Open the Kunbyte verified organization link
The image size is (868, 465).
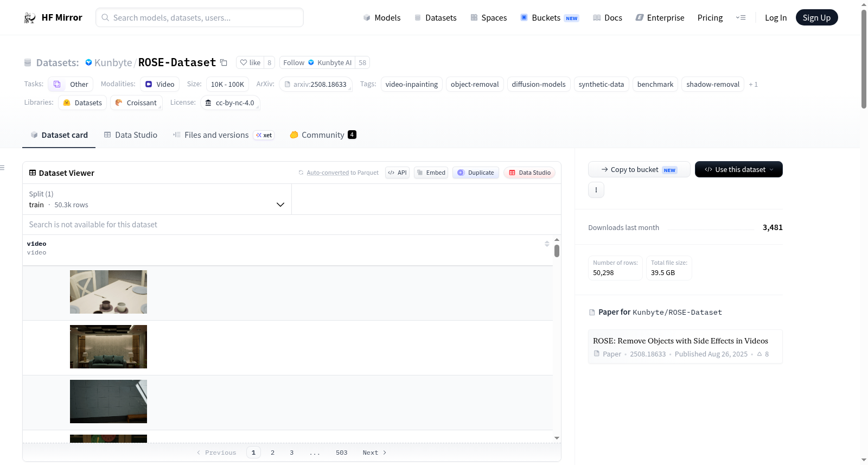[113, 62]
